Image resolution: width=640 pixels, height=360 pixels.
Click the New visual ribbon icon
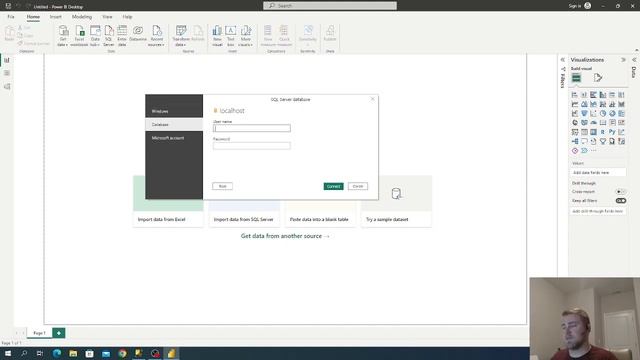pos(217,36)
